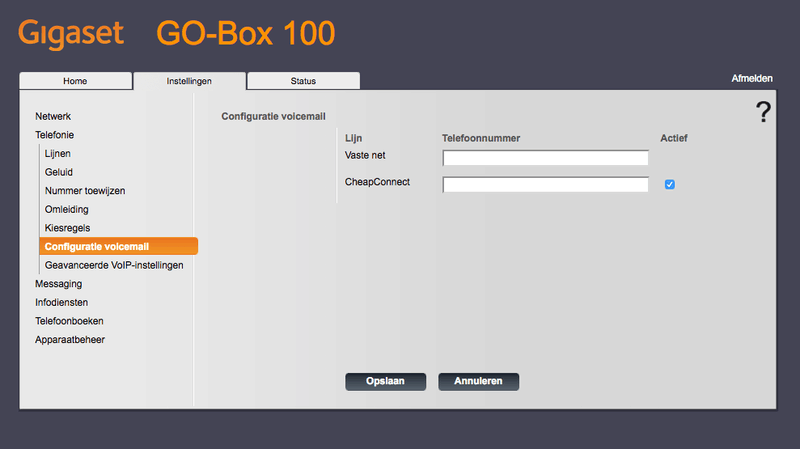Focus the CheapConnect phone number field

pyautogui.click(x=545, y=184)
